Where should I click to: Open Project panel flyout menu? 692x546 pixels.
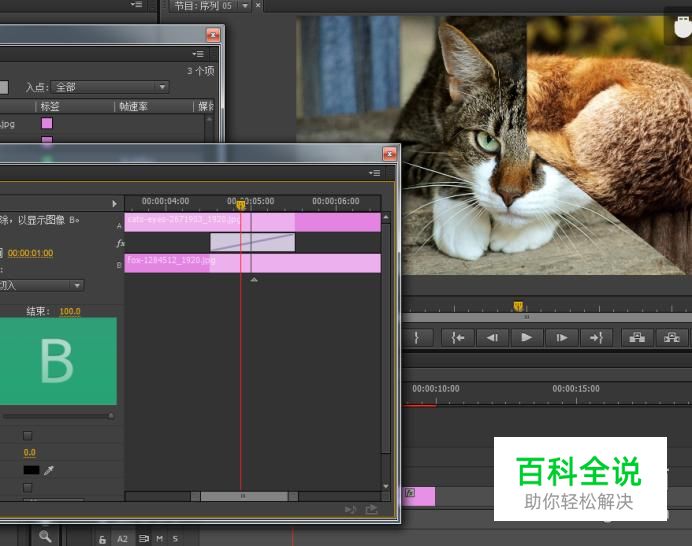tap(198, 54)
